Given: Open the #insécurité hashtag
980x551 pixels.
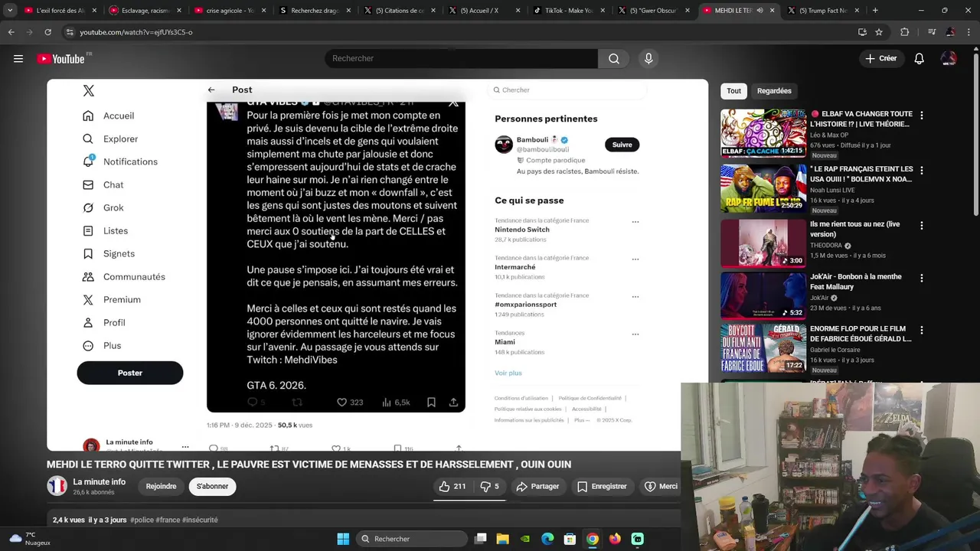Looking at the screenshot, I should pos(200,520).
